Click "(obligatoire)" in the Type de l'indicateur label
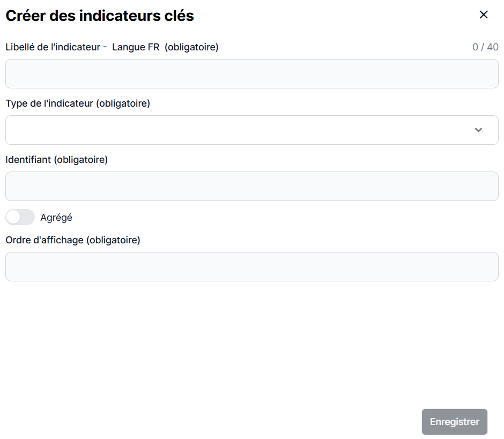Image resolution: width=504 pixels, height=439 pixels. pyautogui.click(x=123, y=103)
